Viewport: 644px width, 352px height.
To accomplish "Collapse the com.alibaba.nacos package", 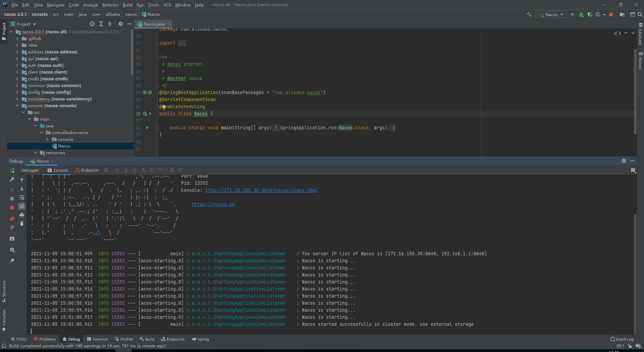I will (41, 133).
